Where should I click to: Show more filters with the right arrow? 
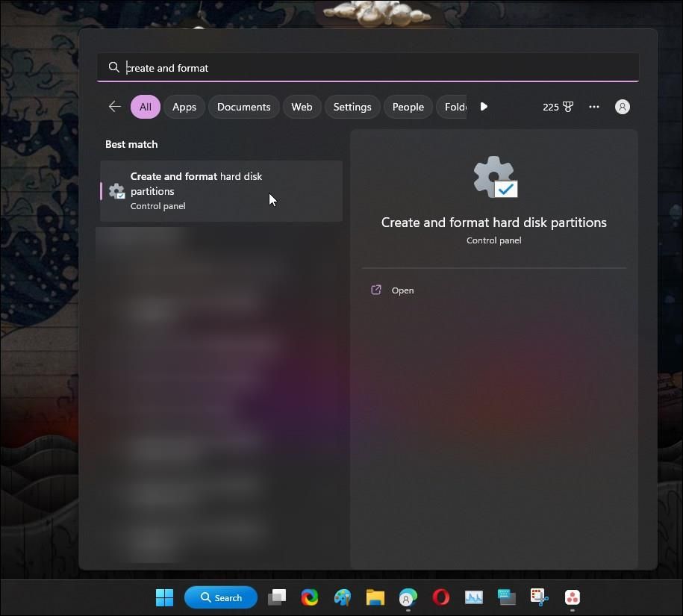tap(484, 107)
